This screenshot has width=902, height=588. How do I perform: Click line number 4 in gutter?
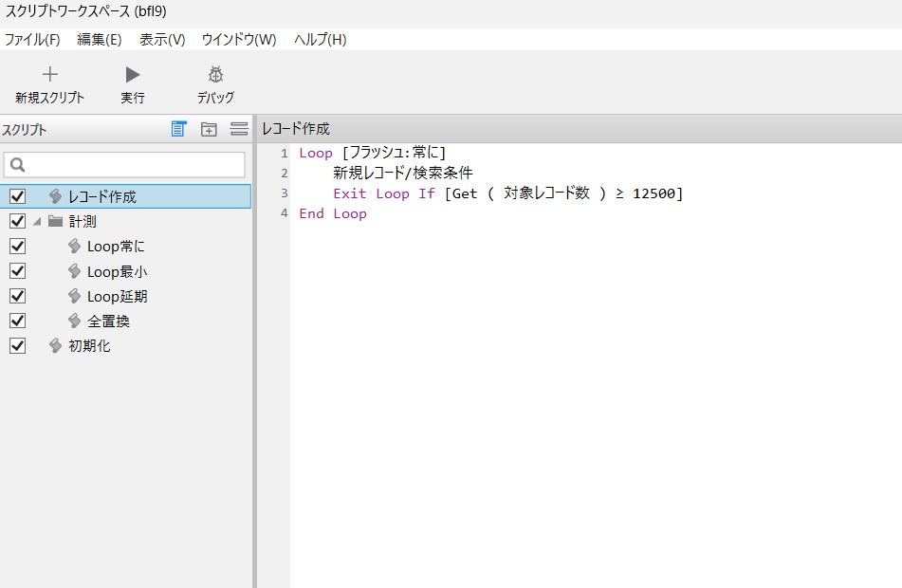coord(284,213)
